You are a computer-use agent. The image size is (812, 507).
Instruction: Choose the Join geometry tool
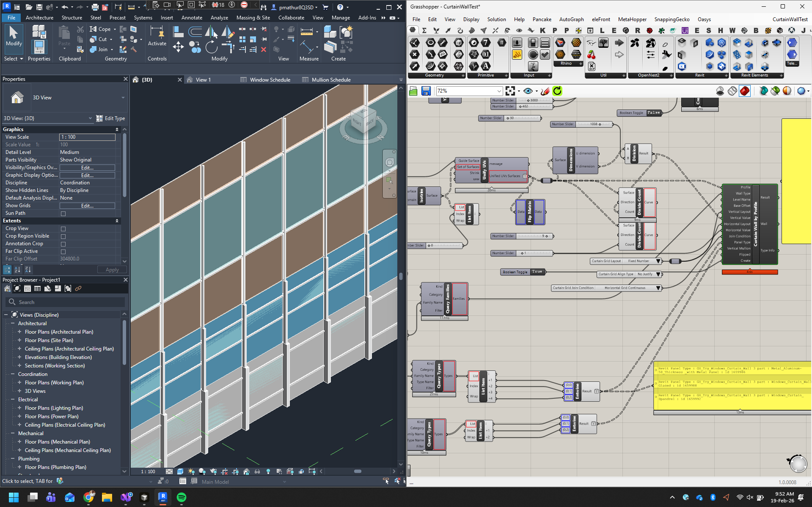[x=99, y=49]
